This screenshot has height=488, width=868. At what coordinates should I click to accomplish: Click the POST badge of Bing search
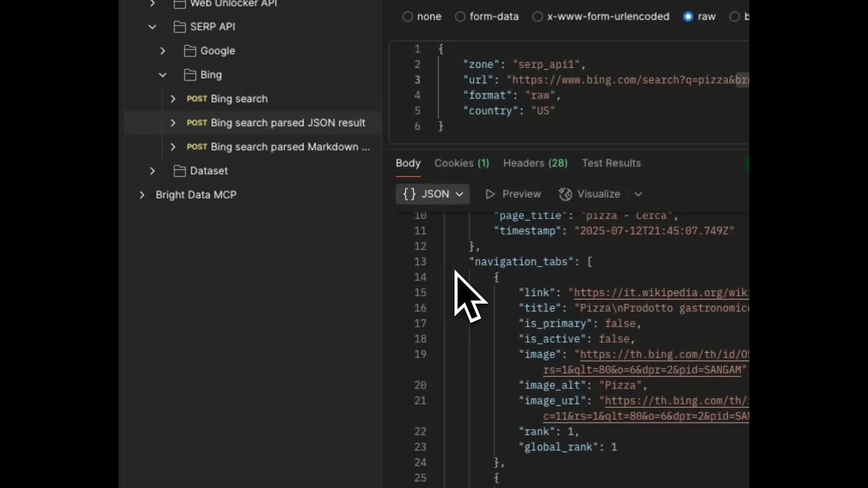coord(197,99)
